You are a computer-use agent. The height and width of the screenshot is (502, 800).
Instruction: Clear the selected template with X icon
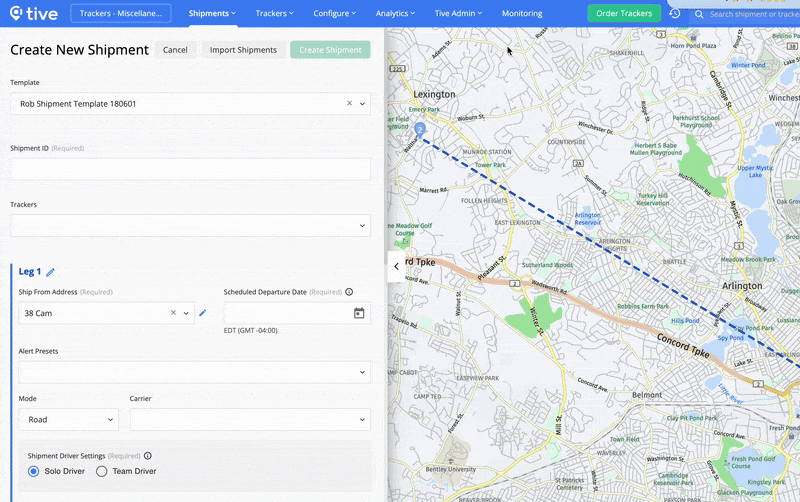[x=349, y=103]
